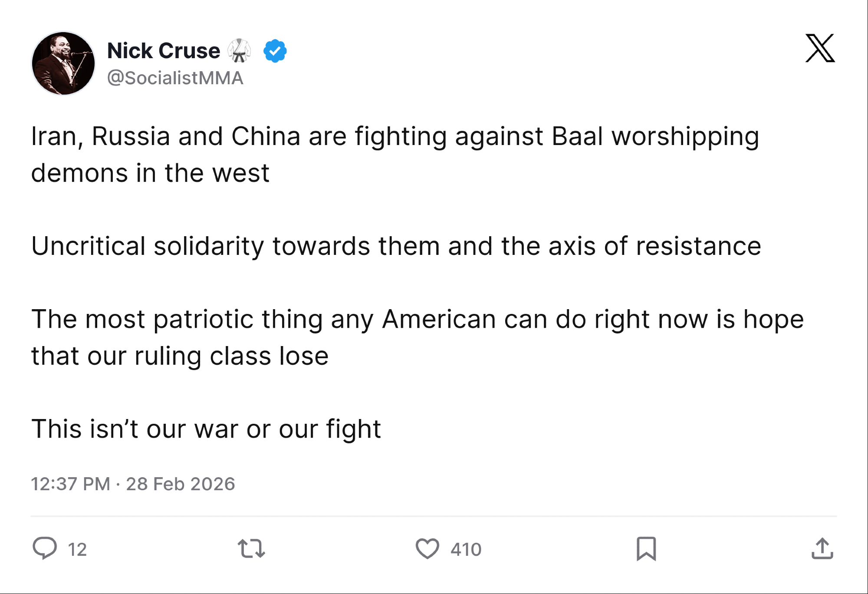
Task: Visit the @SocialistMMA handle
Action: coord(175,78)
